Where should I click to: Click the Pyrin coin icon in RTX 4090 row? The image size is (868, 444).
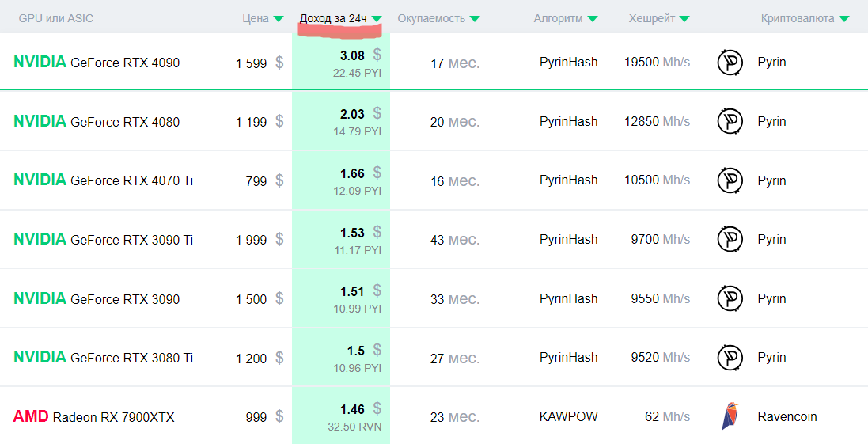[730, 63]
